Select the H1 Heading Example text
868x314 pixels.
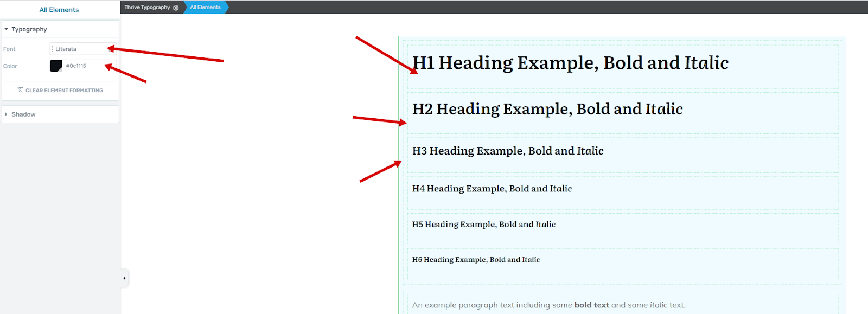[x=570, y=63]
